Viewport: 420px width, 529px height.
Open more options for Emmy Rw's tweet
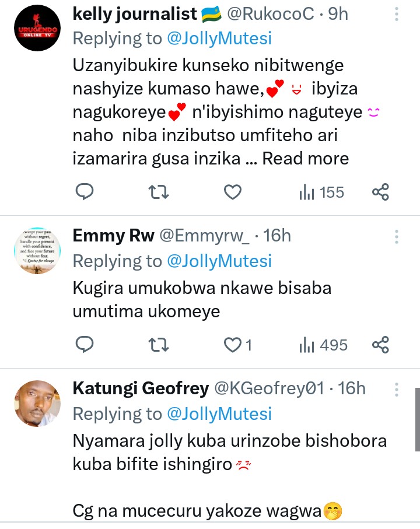click(x=397, y=236)
